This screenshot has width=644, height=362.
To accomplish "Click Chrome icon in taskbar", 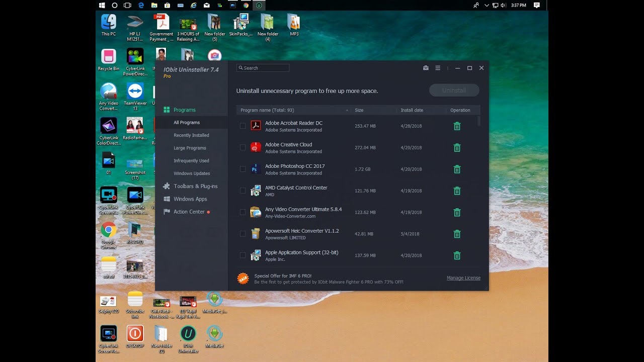I will (x=246, y=5).
